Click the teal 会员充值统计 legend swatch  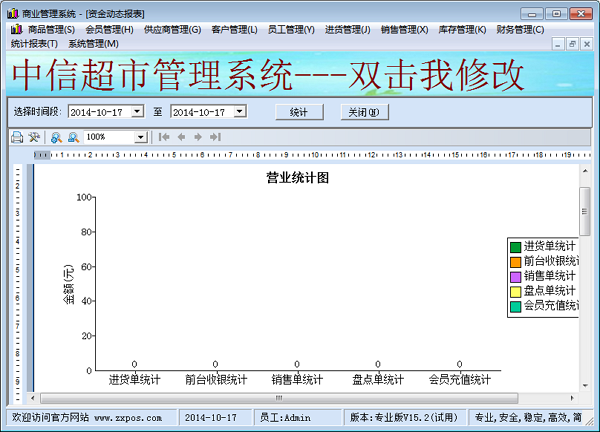pos(515,306)
